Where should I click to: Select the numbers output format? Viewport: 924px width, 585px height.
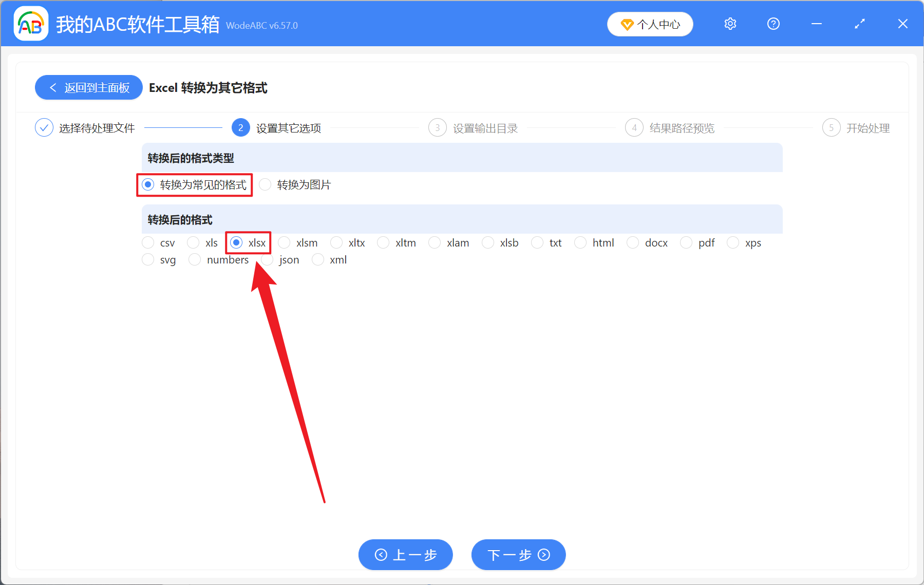pos(195,260)
